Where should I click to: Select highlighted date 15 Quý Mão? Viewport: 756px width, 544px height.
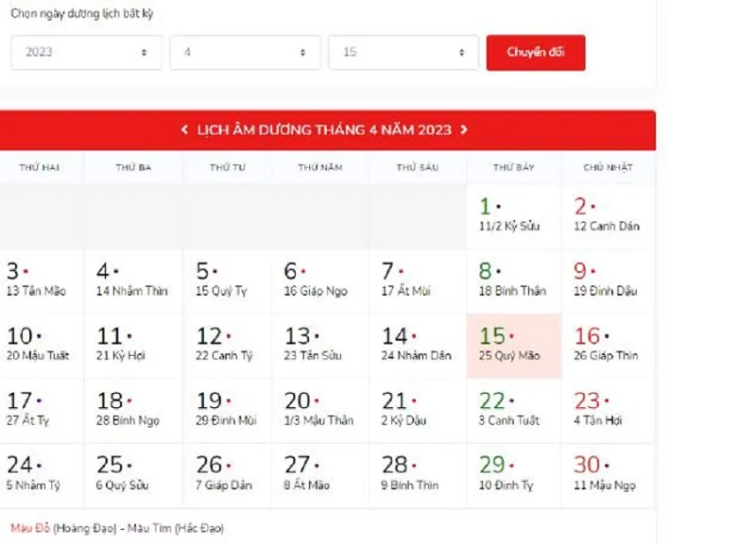[x=513, y=346]
